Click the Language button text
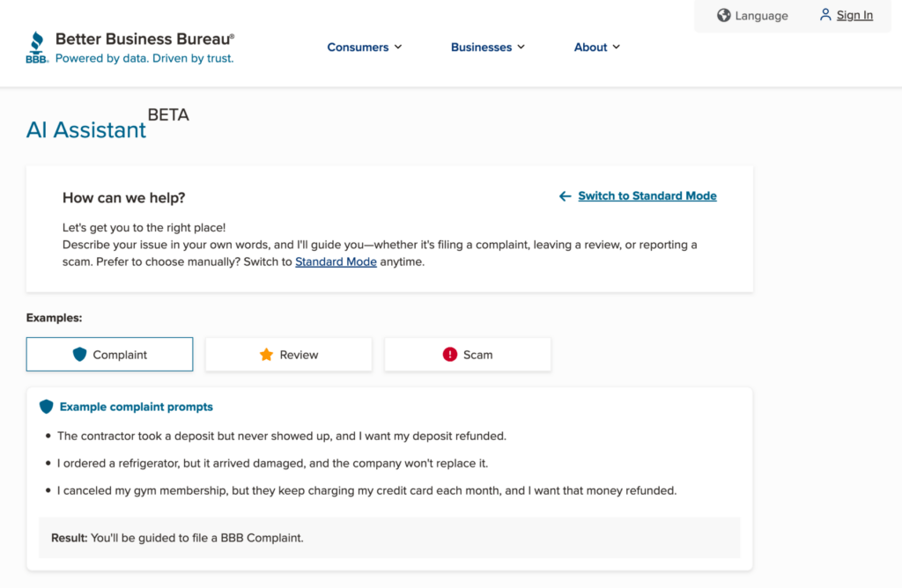This screenshot has width=902, height=588. (761, 16)
